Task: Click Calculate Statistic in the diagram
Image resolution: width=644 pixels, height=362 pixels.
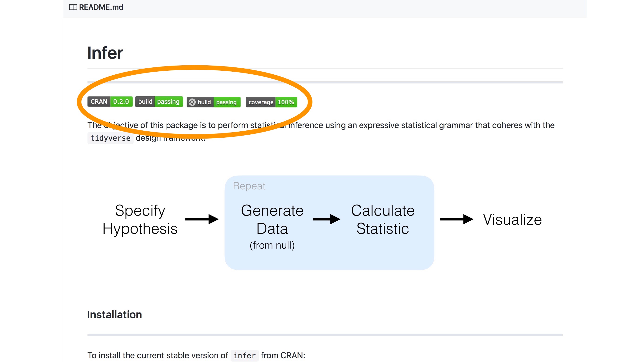Action: tap(382, 219)
